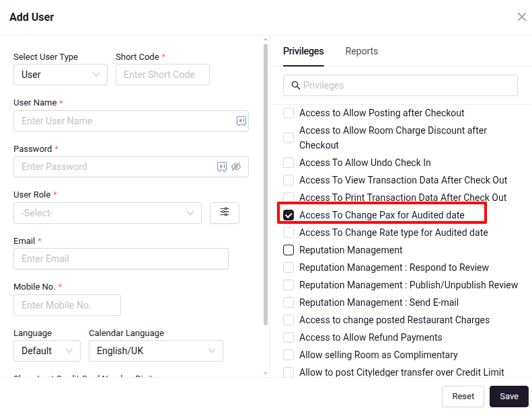Click the scroll-down arrow of form panel

pos(266,373)
